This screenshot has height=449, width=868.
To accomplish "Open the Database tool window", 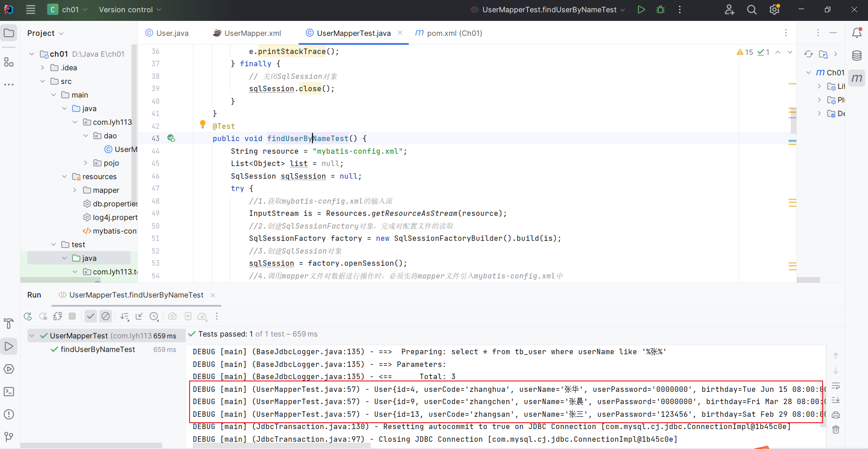I will [857, 56].
